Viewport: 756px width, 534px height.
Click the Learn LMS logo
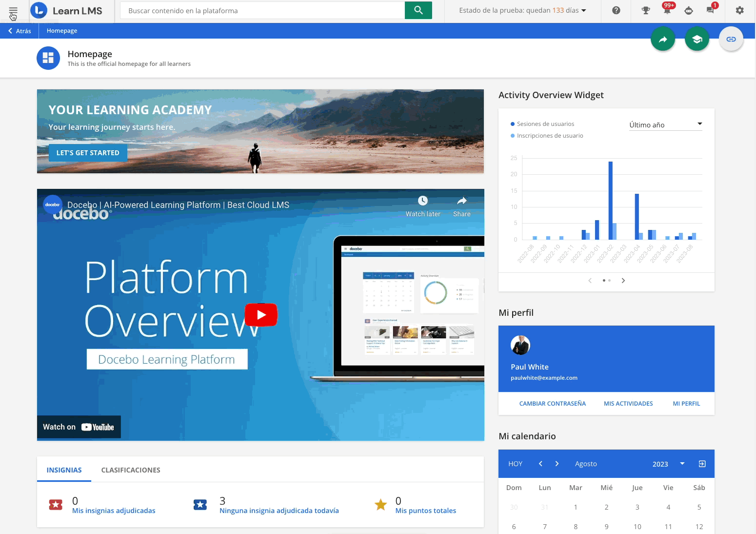click(x=67, y=11)
